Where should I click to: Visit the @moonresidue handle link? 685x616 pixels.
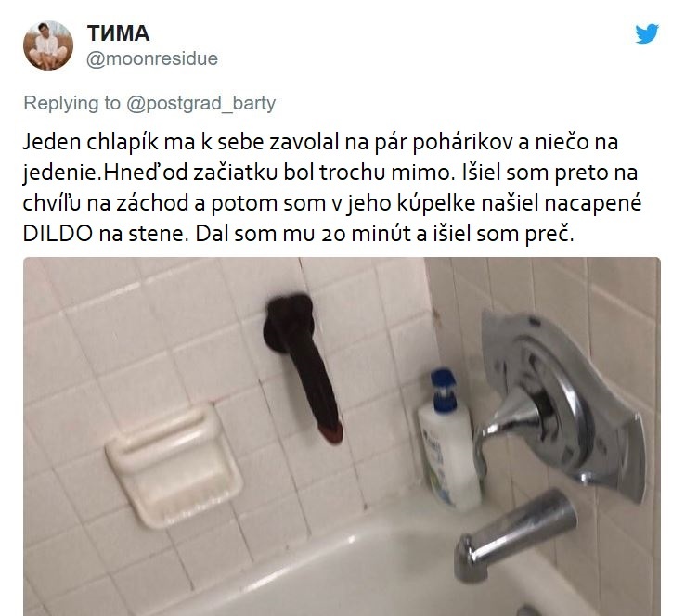(152, 58)
